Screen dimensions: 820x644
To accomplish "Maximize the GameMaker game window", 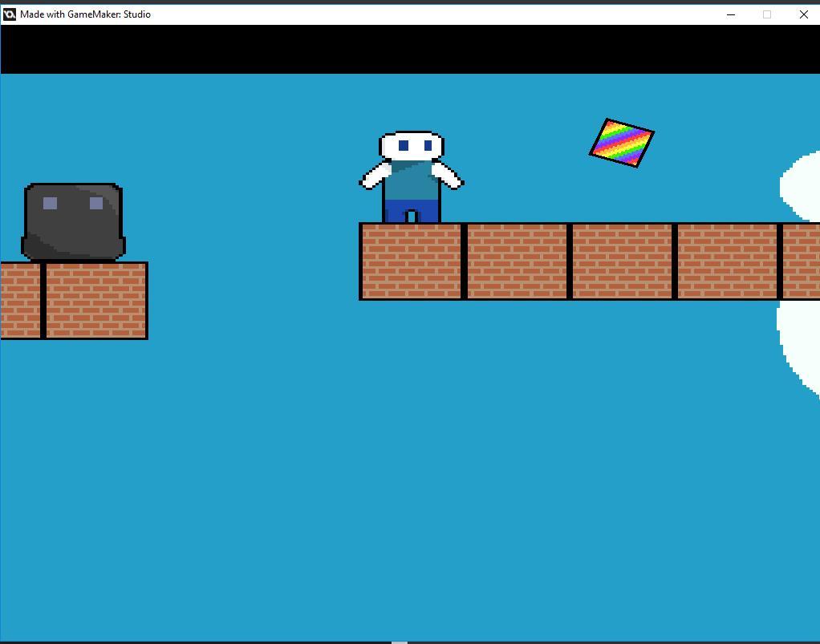I will (x=766, y=14).
